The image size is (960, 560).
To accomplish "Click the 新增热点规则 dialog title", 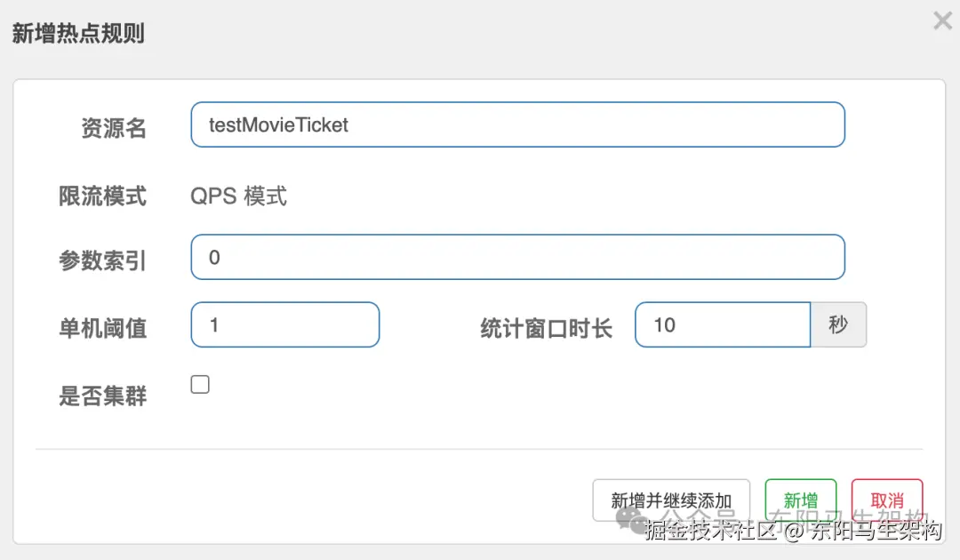I will (x=78, y=34).
